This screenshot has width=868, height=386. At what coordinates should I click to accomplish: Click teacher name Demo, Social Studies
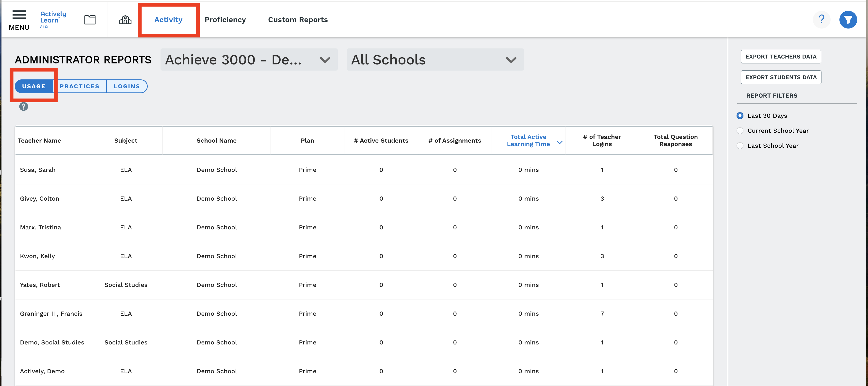point(52,342)
